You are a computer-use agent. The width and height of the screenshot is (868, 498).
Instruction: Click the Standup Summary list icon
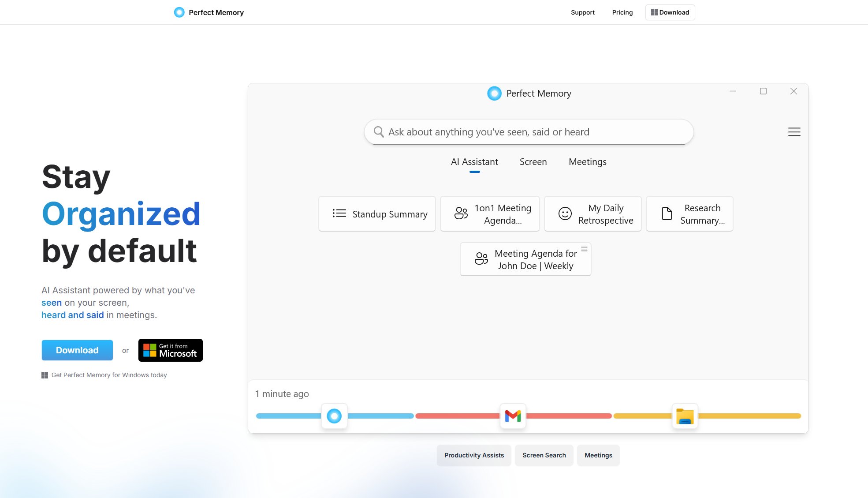[x=339, y=213]
